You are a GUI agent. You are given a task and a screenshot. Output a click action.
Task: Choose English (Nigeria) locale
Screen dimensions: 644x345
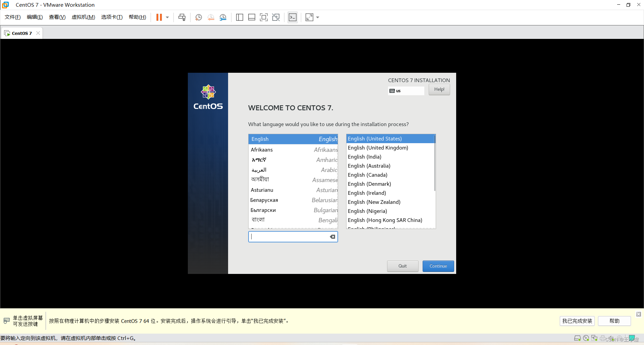[390, 211]
